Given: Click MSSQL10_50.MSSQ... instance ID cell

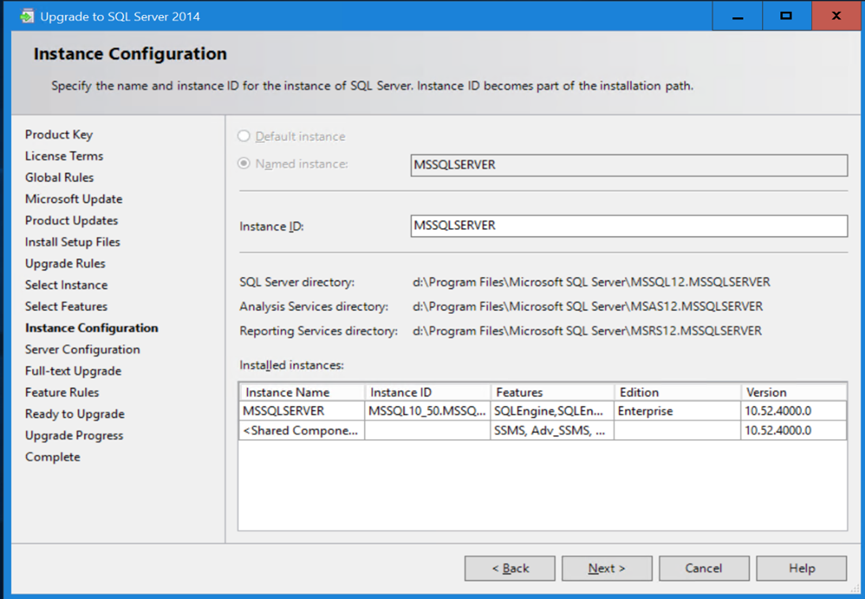Looking at the screenshot, I should pos(428,411).
